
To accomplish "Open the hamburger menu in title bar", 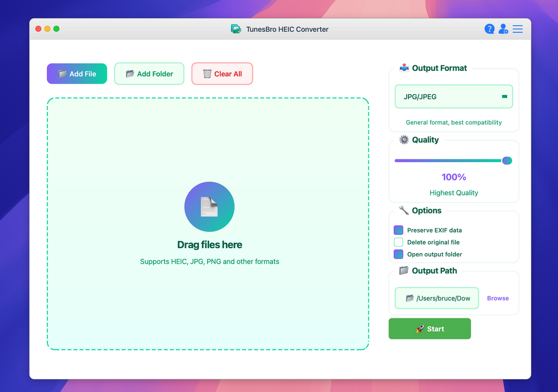I will click(517, 29).
